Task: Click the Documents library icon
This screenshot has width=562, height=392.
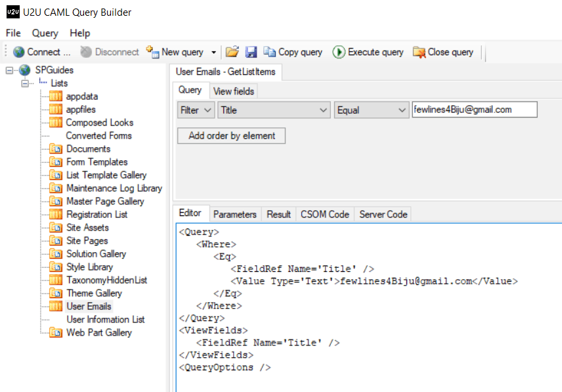Action: 56,148
